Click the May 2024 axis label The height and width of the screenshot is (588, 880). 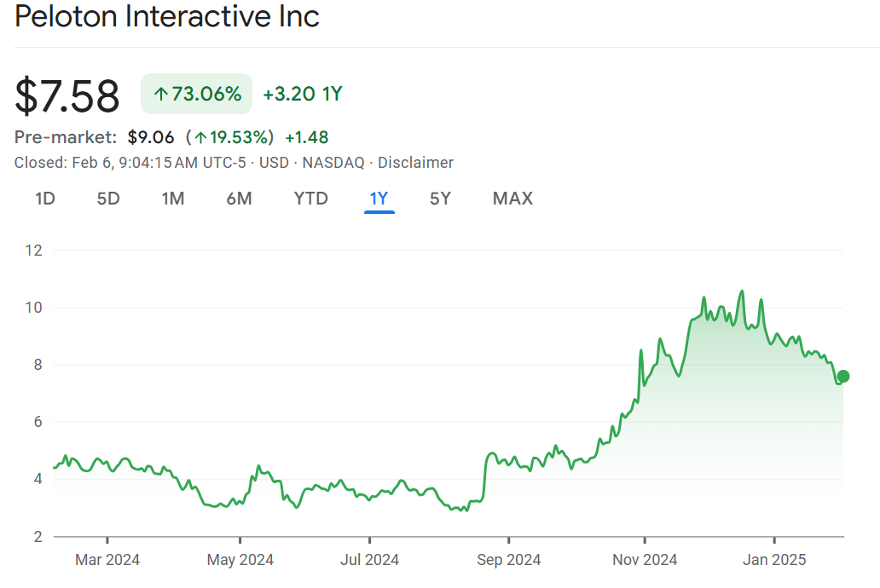240,560
